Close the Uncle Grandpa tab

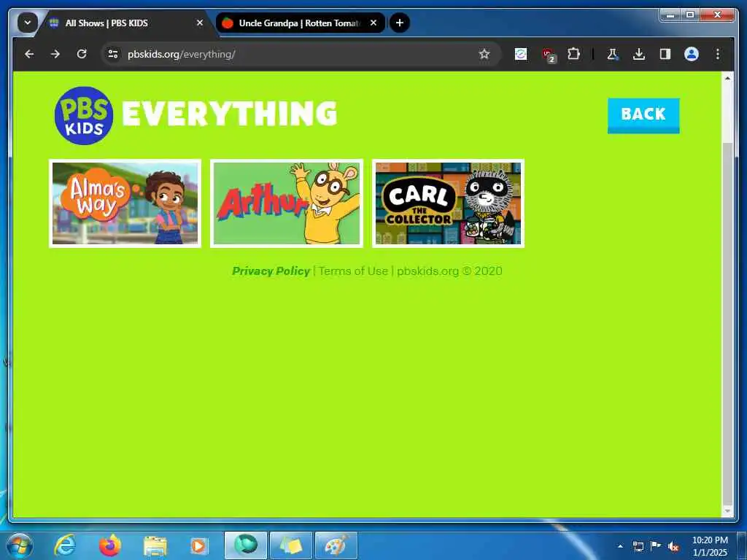pyautogui.click(x=373, y=23)
